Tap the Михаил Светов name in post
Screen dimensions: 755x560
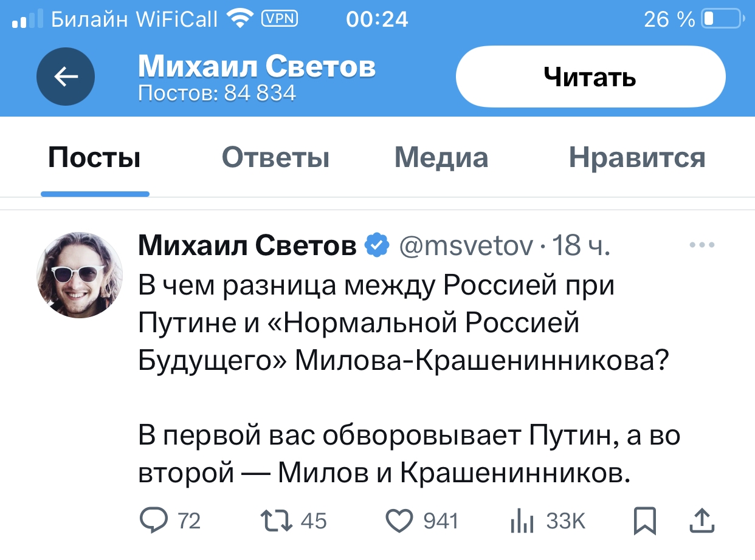(x=247, y=245)
